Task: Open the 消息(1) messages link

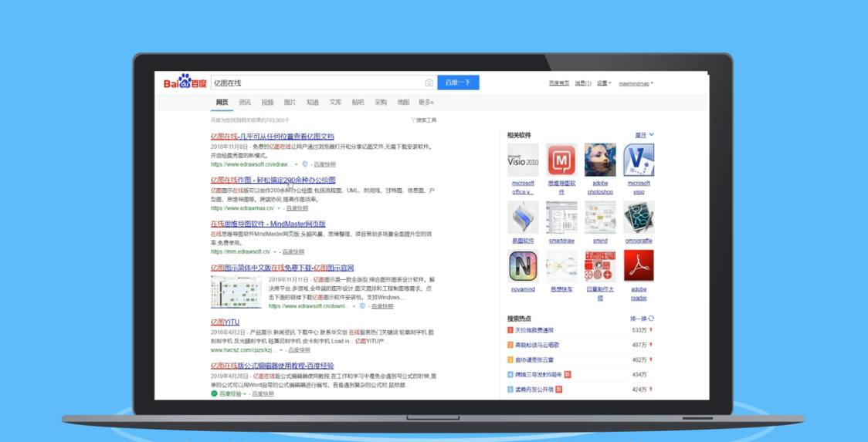Action: point(583,83)
